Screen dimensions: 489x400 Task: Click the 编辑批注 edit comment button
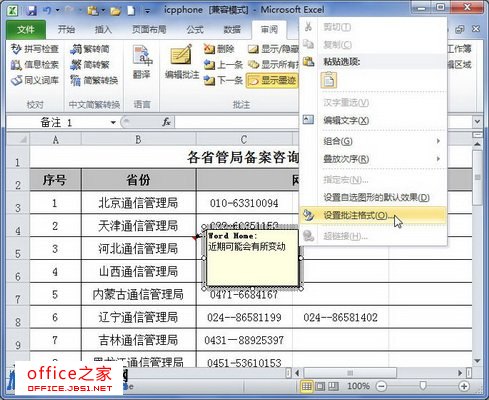[182, 62]
